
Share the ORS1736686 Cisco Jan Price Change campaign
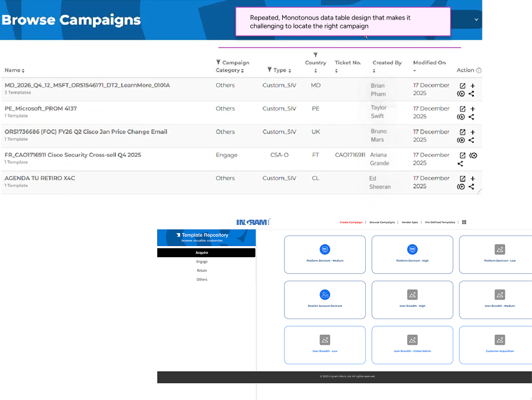471,140
